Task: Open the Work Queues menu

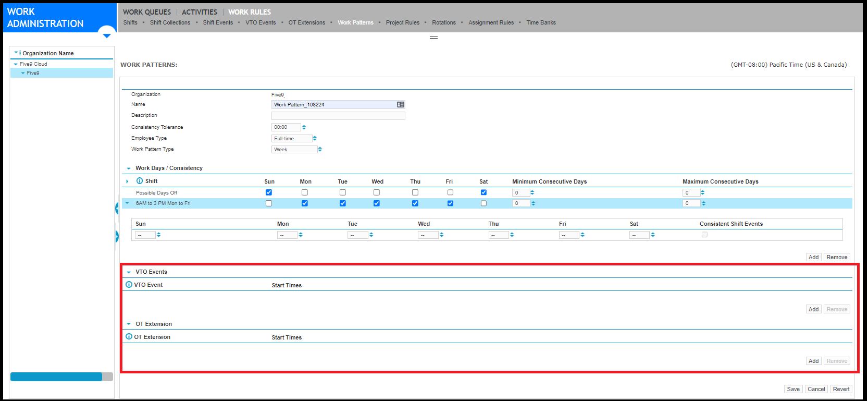Action: (x=147, y=12)
